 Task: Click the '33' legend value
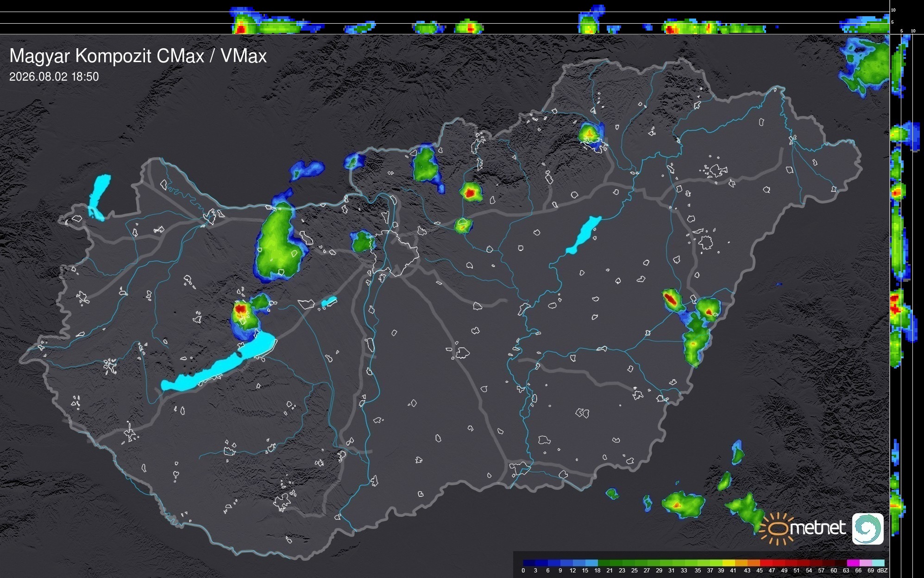[684, 571]
